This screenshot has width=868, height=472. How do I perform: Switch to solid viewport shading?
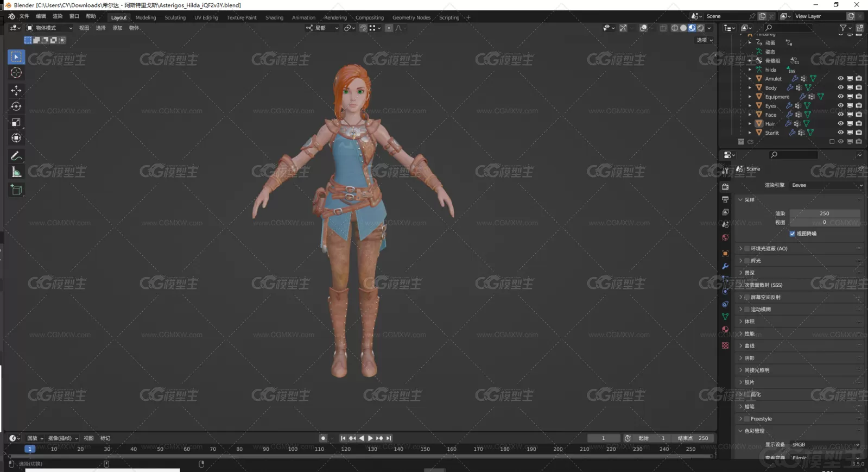683,28
